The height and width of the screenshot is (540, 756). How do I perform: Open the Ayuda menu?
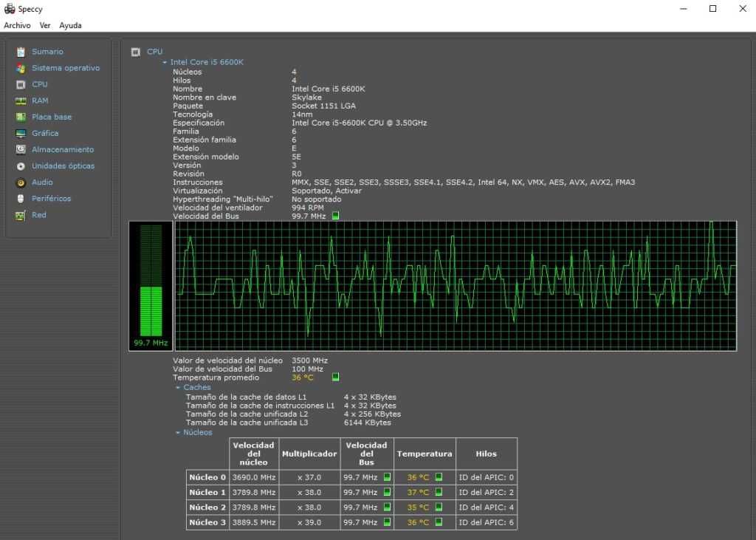tap(70, 25)
